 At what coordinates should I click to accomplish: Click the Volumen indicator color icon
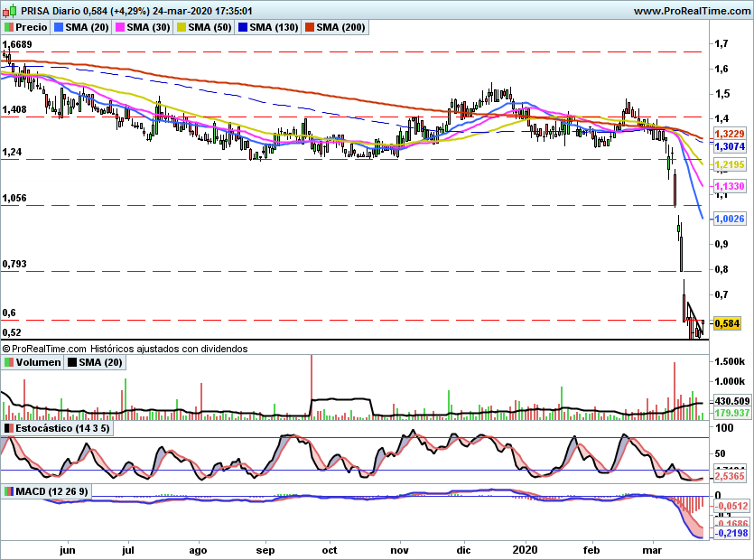pos(9,362)
